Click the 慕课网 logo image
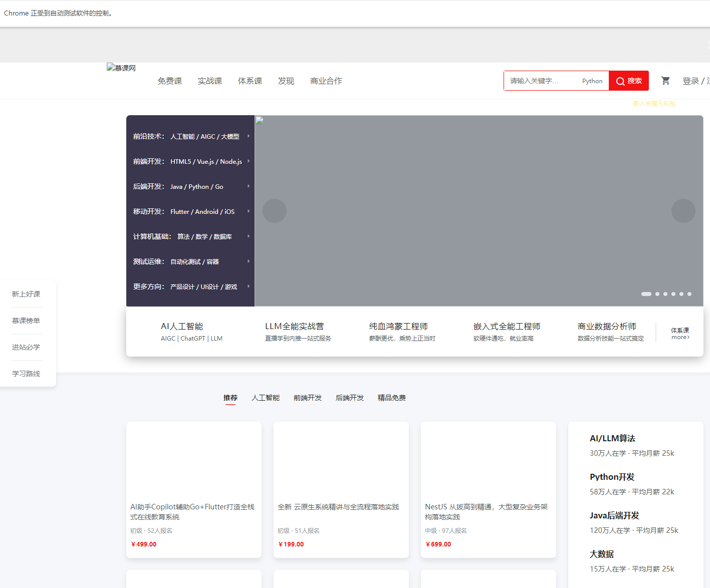Image resolution: width=710 pixels, height=588 pixels. 121,68
